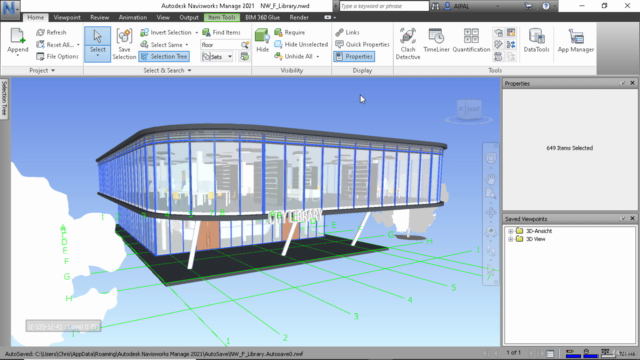
Task: Close the Saved Viewpoints panel
Action: 632,218
